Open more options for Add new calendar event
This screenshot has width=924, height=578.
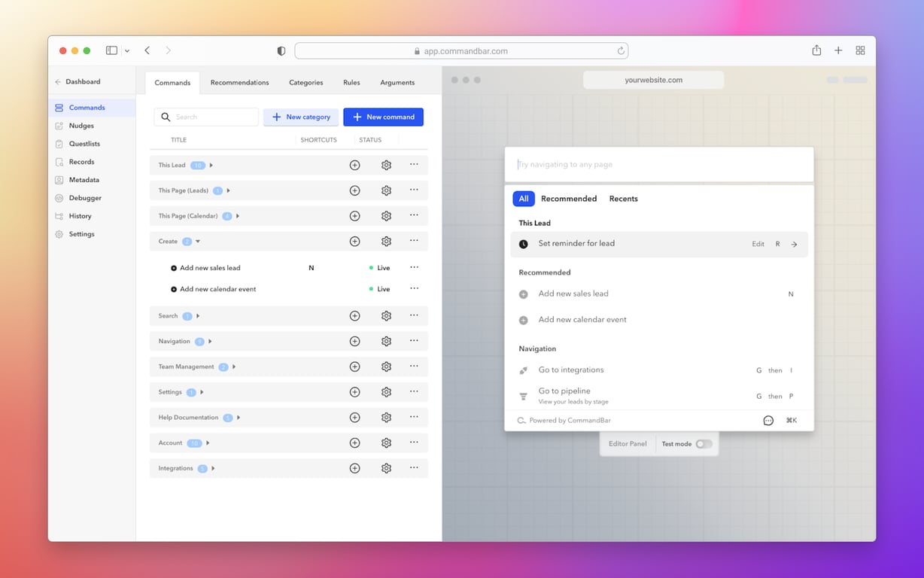tap(414, 288)
